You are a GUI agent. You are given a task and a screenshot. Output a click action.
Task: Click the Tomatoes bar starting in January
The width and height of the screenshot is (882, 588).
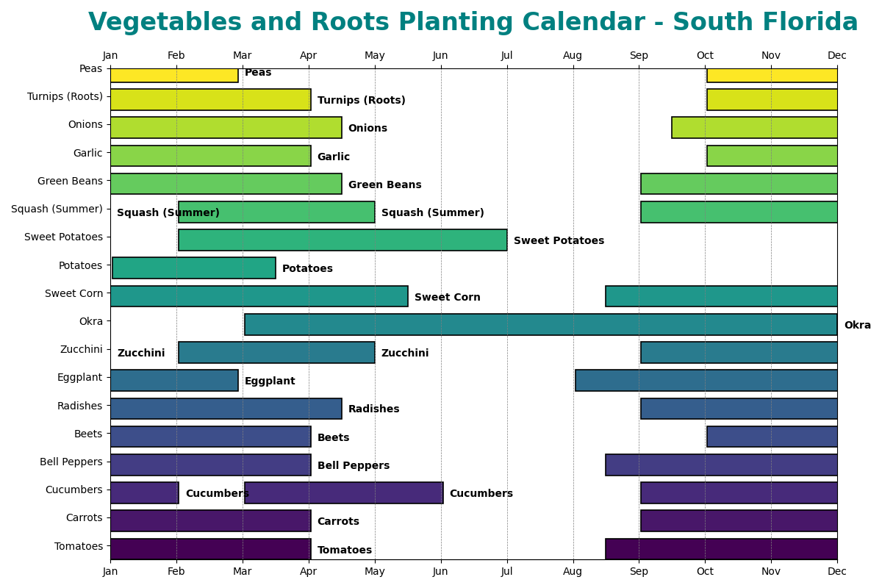(x=210, y=548)
